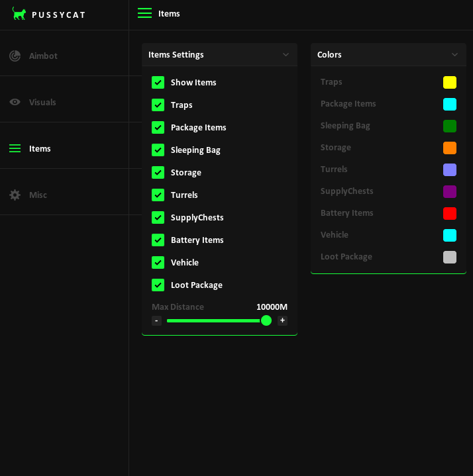Disable the Sleeping Bag checkbox
473x476 pixels.
pos(158,150)
